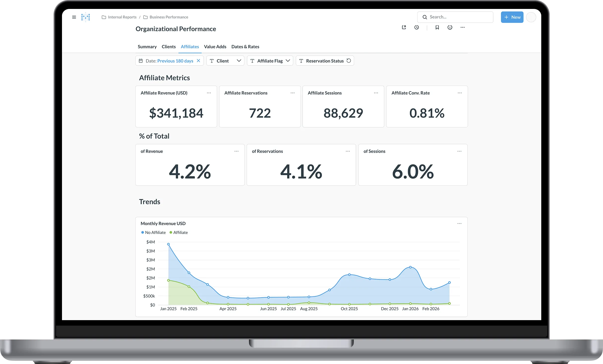Viewport: 603px width, 364px height.
Task: Open the dashboard share options
Action: [404, 28]
